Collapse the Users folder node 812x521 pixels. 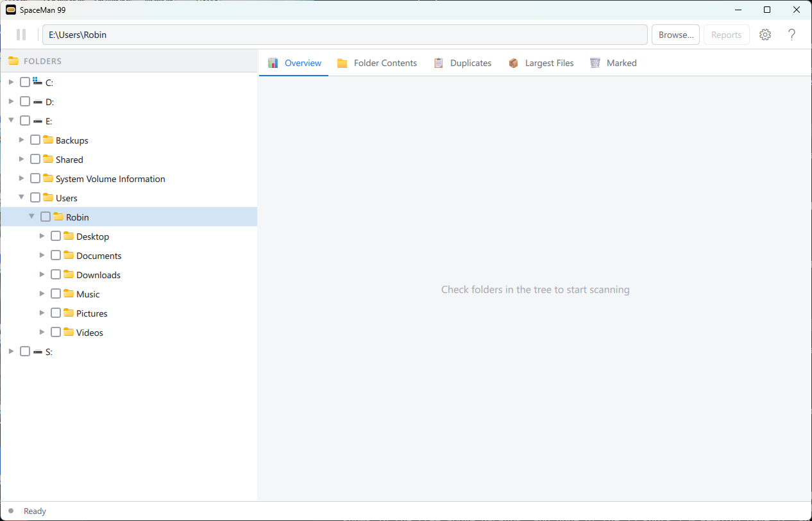(21, 197)
